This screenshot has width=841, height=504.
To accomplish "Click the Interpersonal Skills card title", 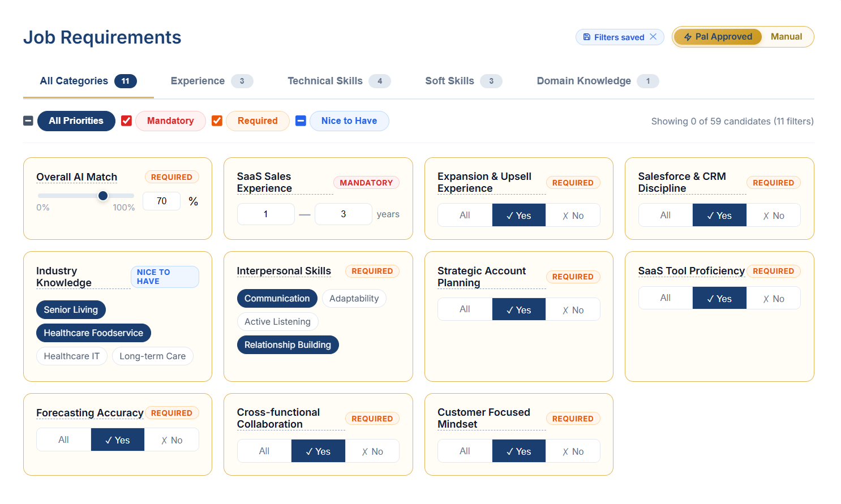I will (x=284, y=271).
